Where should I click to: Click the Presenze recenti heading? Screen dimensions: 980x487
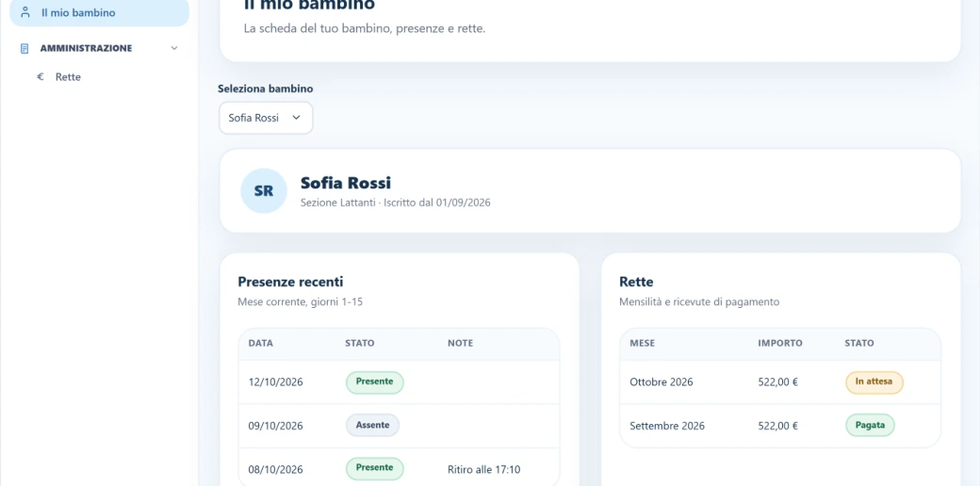[290, 282]
